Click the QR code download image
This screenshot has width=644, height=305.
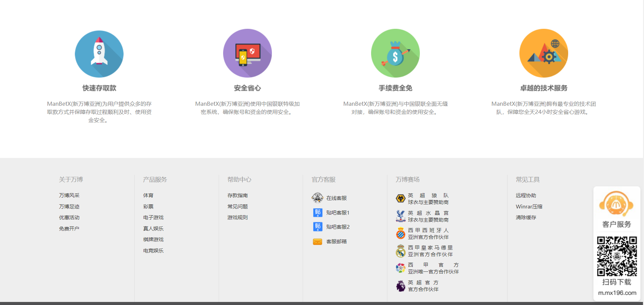617,256
